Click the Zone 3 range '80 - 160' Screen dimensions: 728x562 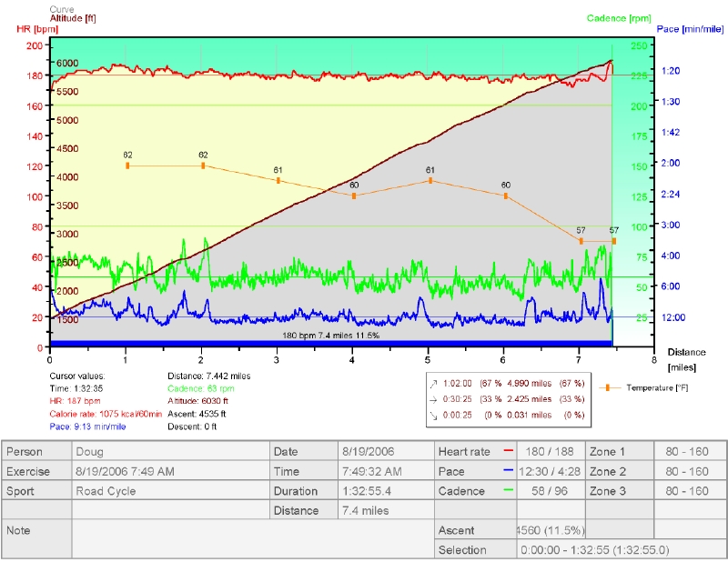[x=690, y=490]
